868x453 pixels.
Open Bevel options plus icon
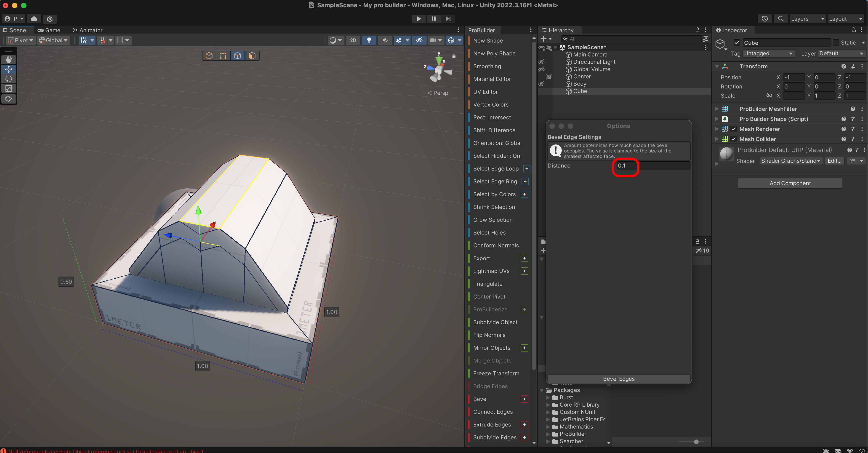pyautogui.click(x=524, y=399)
